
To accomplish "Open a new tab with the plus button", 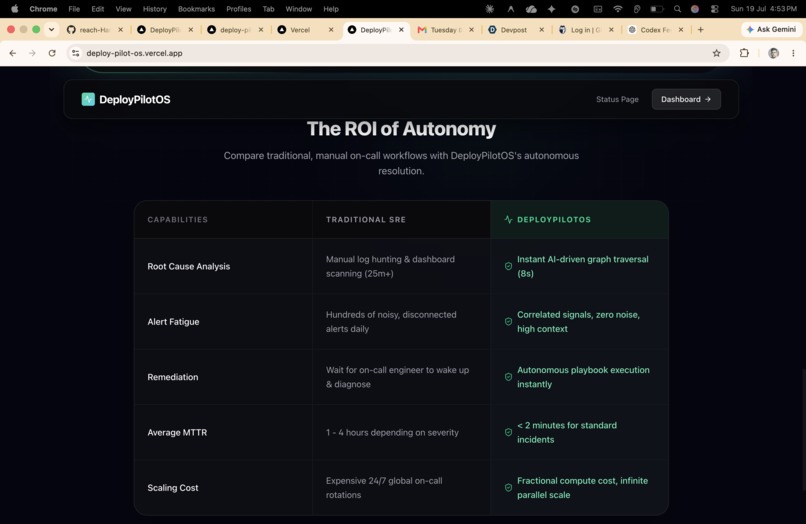I will click(701, 29).
